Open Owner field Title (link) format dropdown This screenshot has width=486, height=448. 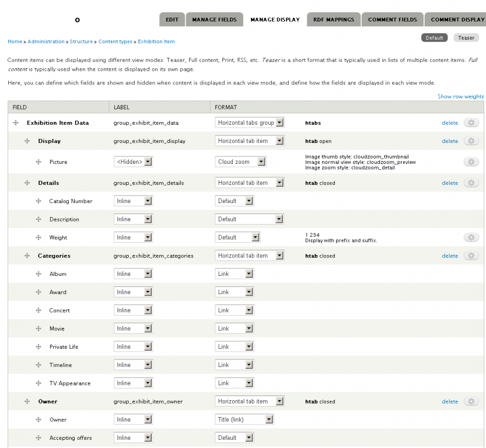244,419
